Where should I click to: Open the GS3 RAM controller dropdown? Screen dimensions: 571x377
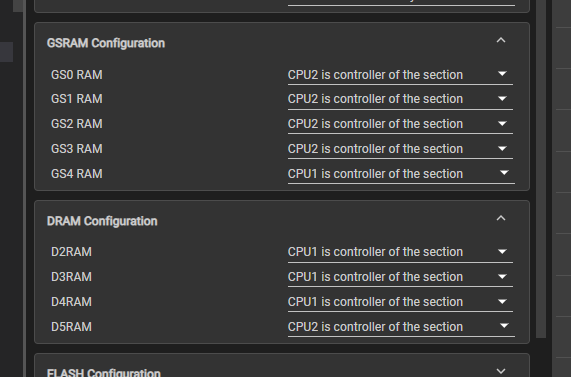(400, 149)
